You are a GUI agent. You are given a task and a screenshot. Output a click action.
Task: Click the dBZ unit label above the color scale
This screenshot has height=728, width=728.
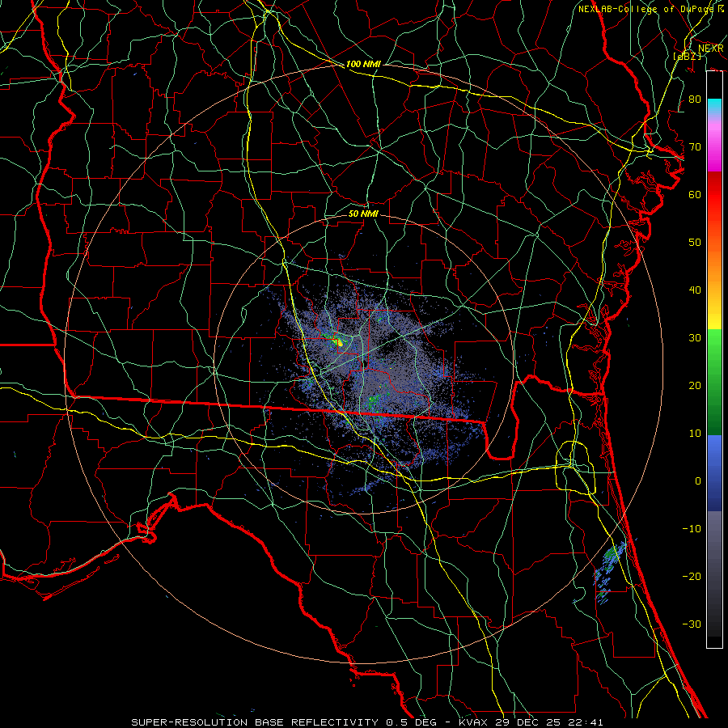(687, 56)
